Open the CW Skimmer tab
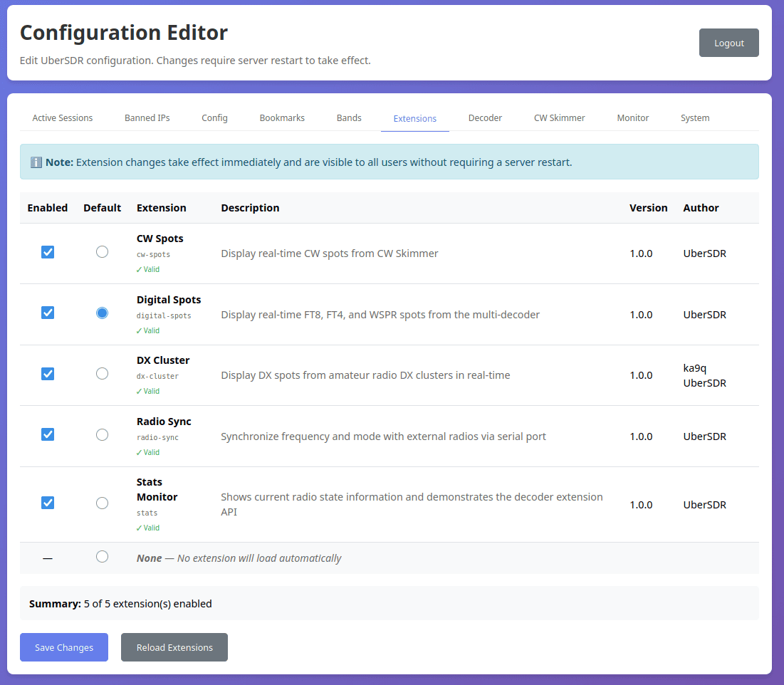The image size is (784, 685). pyautogui.click(x=559, y=117)
